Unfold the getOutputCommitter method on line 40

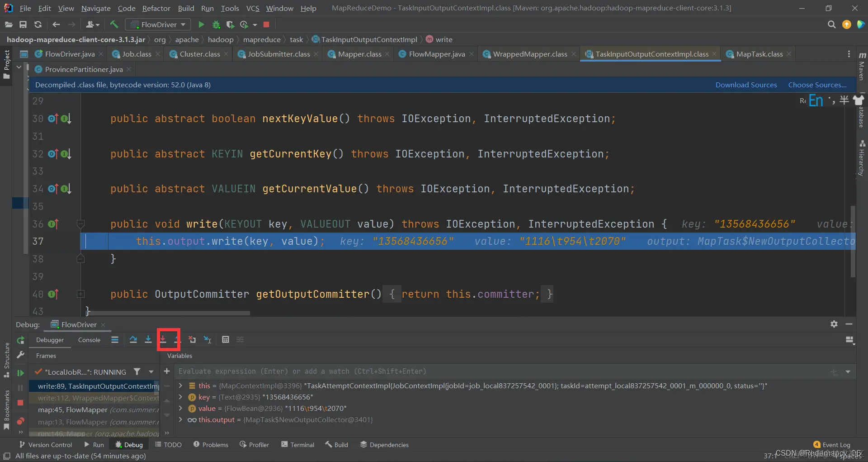pyautogui.click(x=80, y=294)
